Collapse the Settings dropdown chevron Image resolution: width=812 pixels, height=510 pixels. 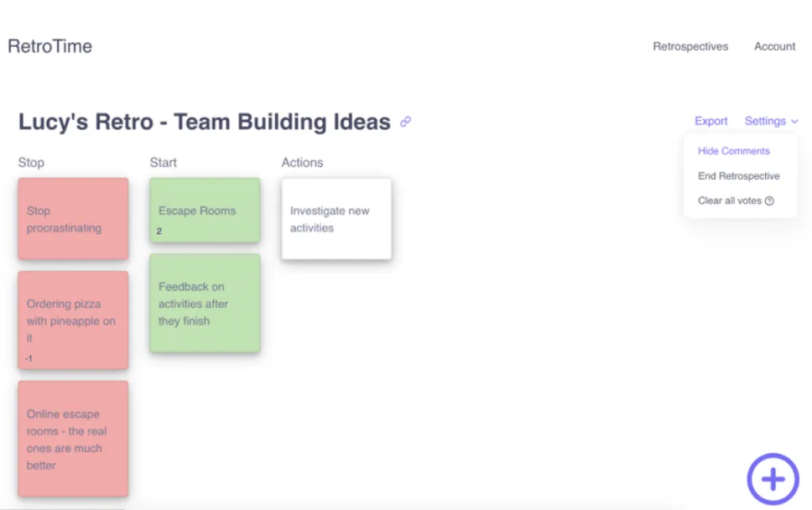[x=795, y=121]
